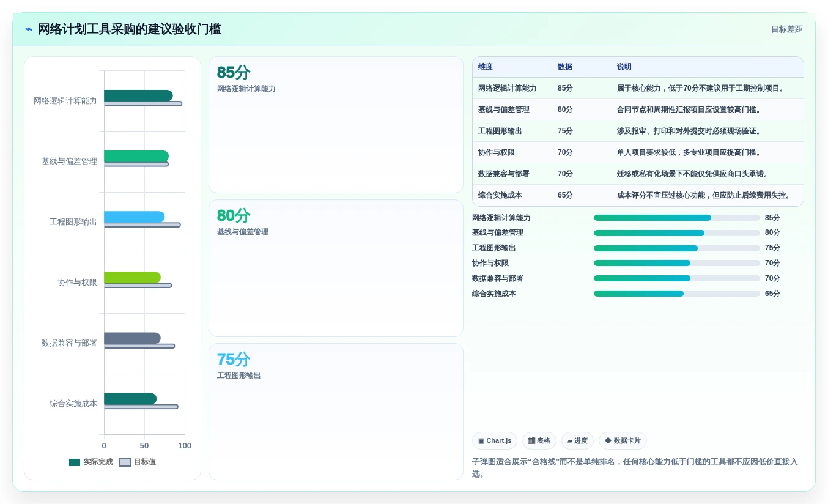
Task: Click the 综合实施成本 progress bar
Action: point(677,294)
